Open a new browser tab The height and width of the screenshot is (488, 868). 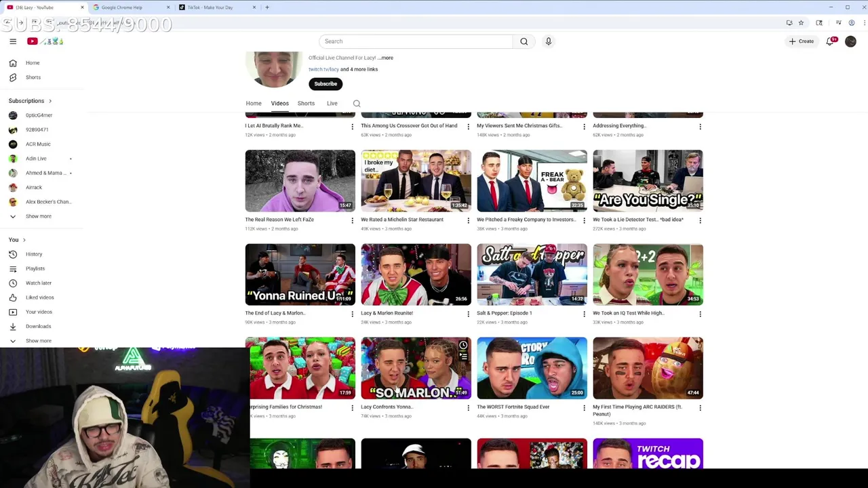(x=267, y=7)
